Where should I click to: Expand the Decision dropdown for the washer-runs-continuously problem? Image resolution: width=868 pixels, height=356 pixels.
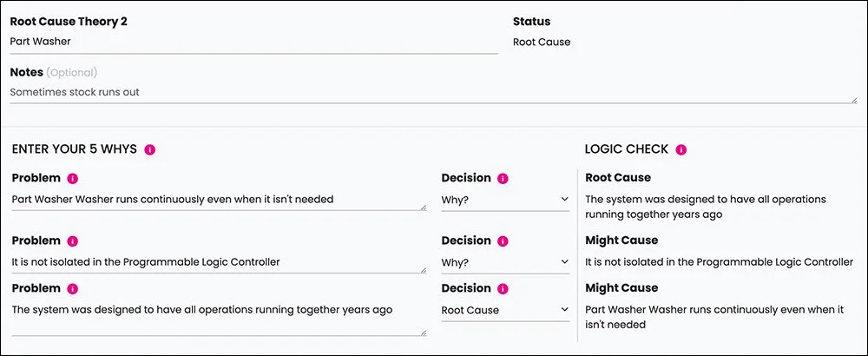pyautogui.click(x=504, y=200)
